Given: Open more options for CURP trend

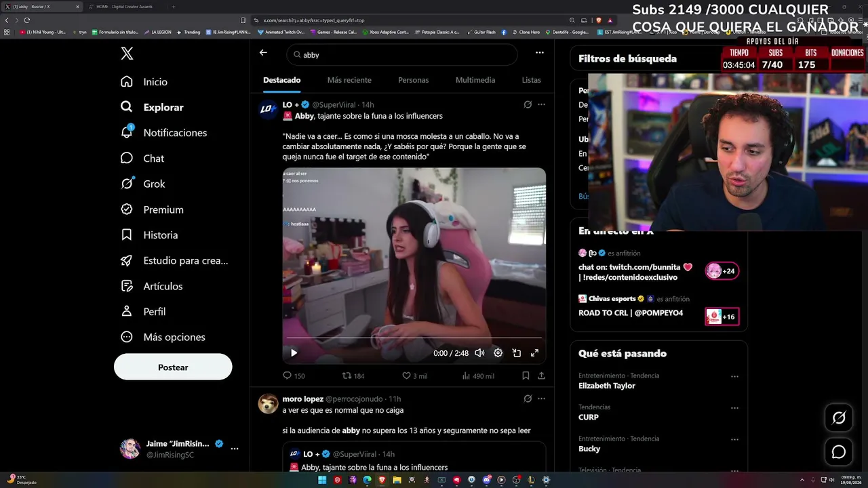Looking at the screenshot, I should coord(734,408).
